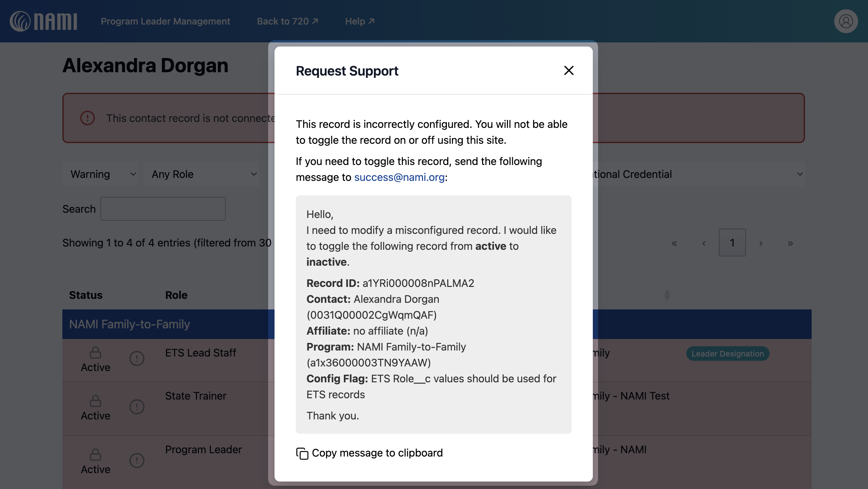The width and height of the screenshot is (868, 489).
Task: Open the user account avatar icon
Action: (845, 21)
